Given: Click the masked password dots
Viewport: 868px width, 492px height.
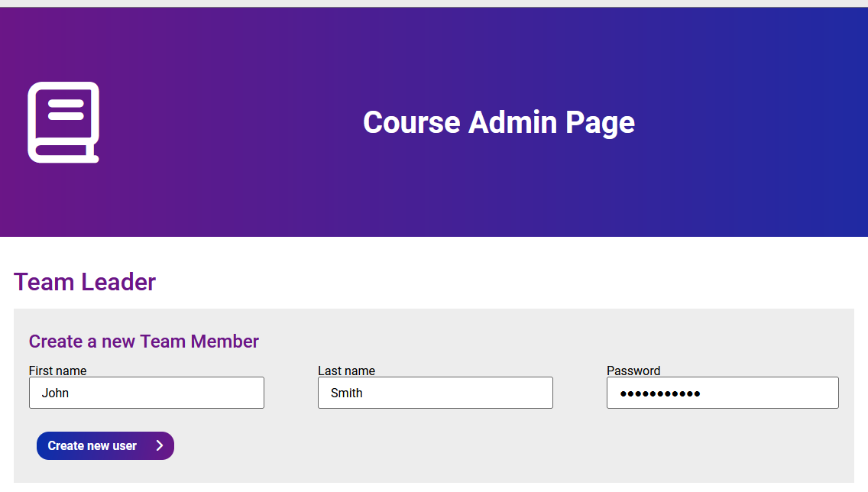Looking at the screenshot, I should click(x=660, y=394).
